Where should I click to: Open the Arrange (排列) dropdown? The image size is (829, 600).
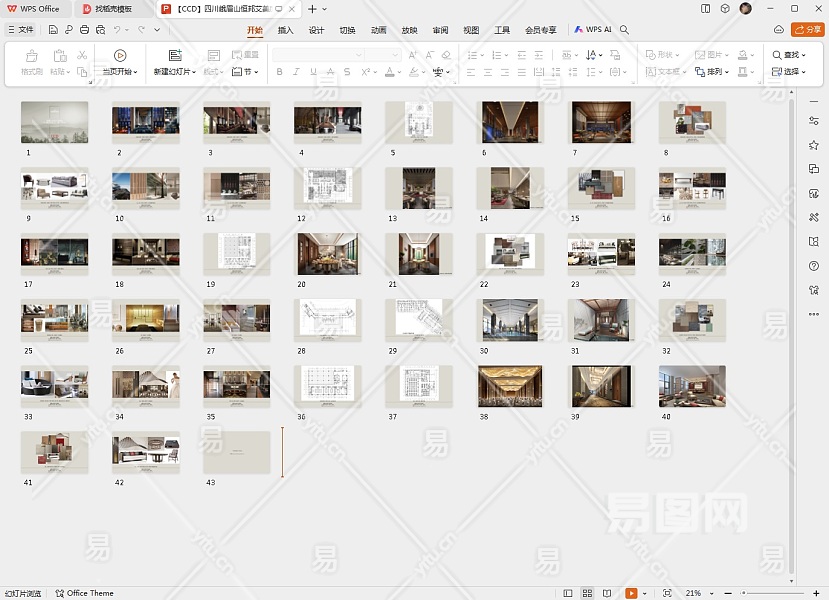tap(717, 72)
